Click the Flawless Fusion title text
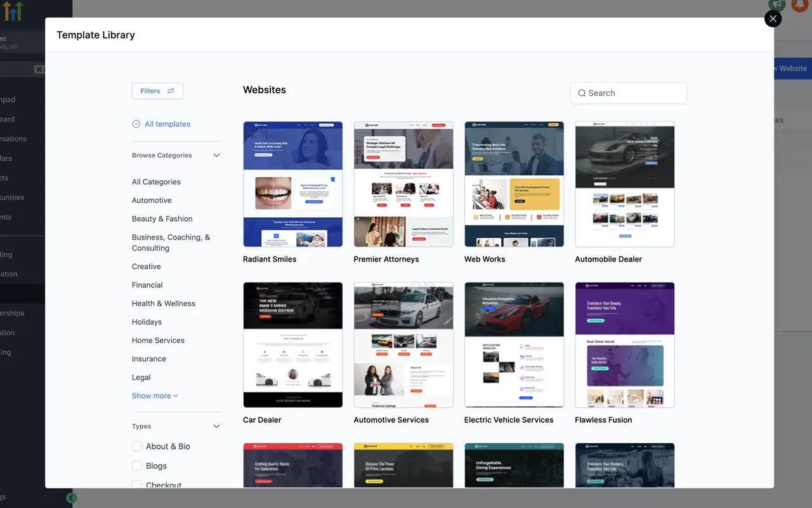 (603, 420)
